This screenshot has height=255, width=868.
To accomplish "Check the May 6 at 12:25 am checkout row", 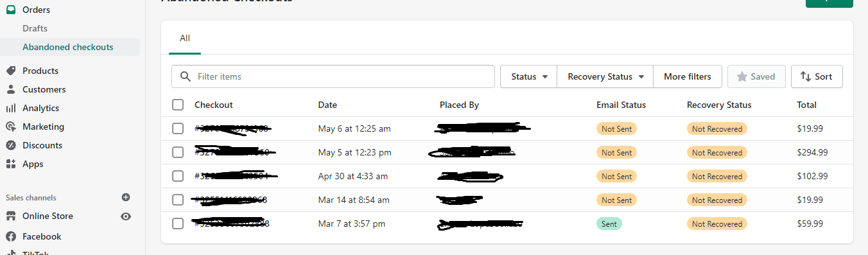I will tap(178, 128).
